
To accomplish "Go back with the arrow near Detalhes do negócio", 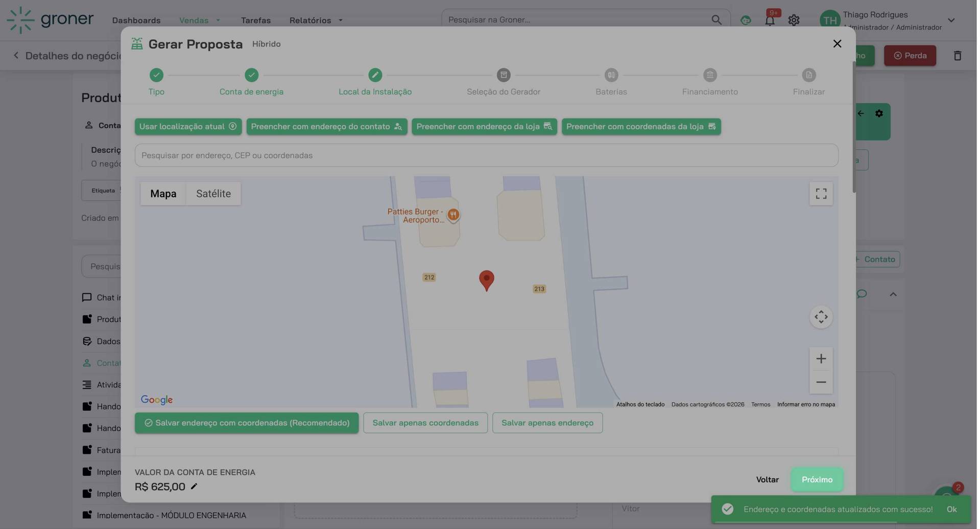I will 16,55.
